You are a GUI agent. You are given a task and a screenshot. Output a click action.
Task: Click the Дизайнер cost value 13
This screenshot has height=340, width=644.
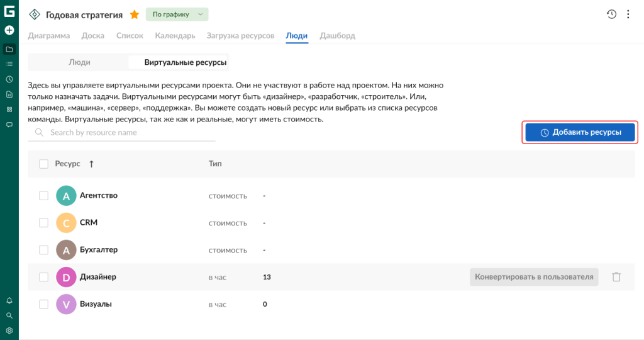pos(267,277)
